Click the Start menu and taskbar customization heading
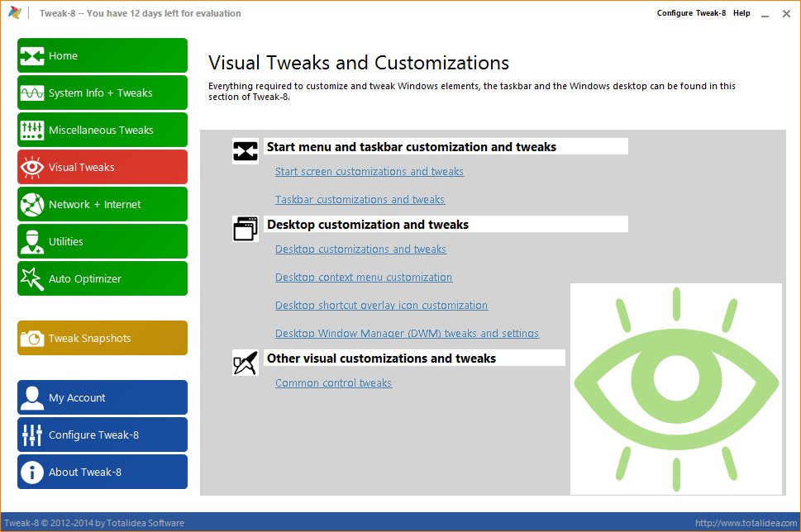 tap(412, 147)
